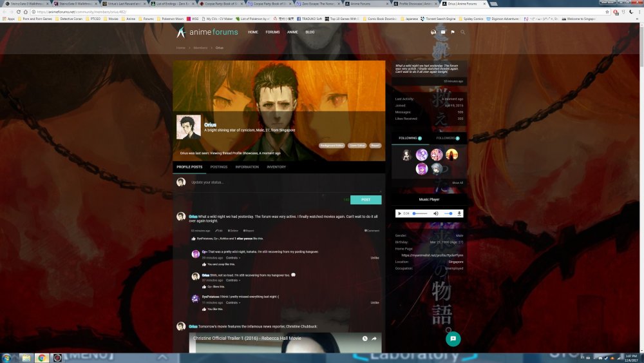This screenshot has height=363, width=644.
Task: Adjust the music player seek slider
Action: pyautogui.click(x=420, y=213)
